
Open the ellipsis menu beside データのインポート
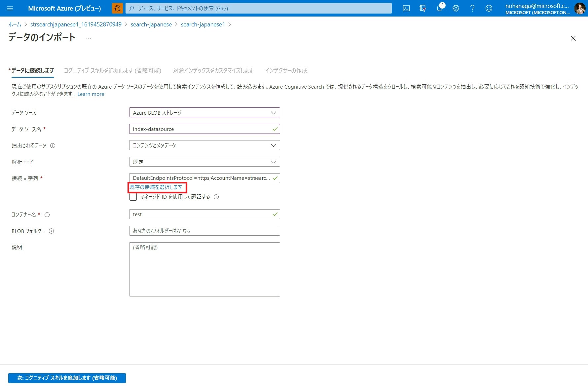tap(89, 38)
